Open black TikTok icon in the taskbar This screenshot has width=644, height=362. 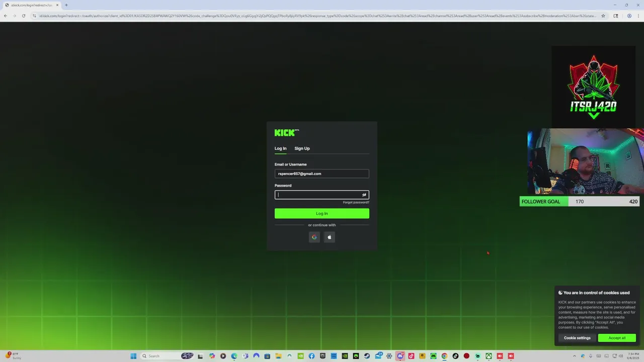click(455, 356)
